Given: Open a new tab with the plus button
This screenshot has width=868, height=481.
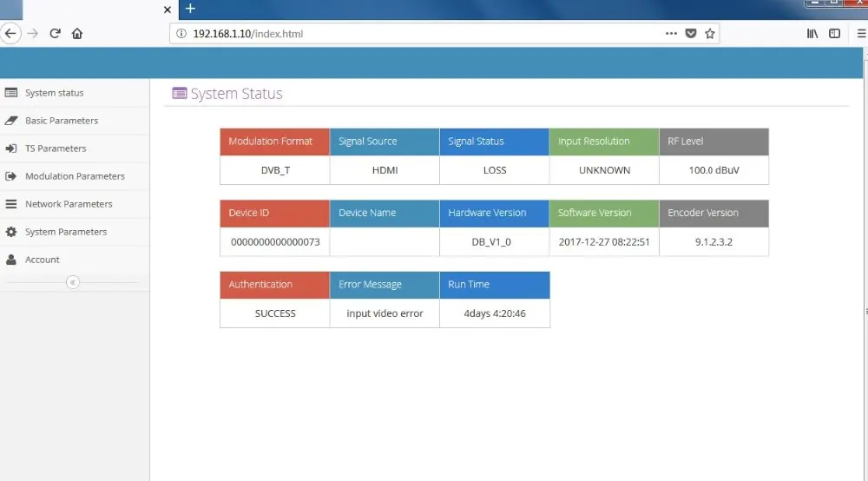Looking at the screenshot, I should (x=190, y=9).
